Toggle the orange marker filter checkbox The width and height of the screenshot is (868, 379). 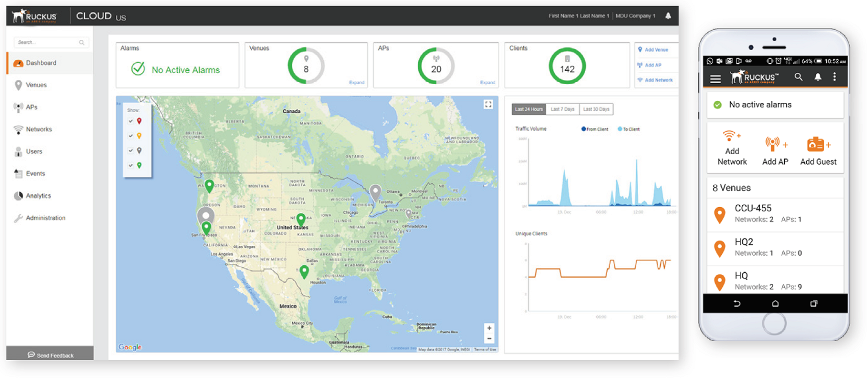(x=131, y=136)
